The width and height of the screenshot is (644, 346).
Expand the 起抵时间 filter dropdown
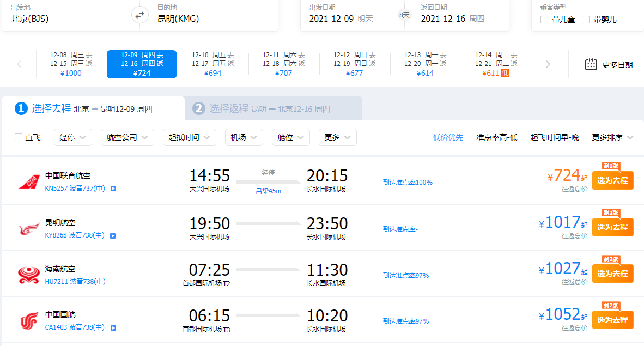coord(189,137)
